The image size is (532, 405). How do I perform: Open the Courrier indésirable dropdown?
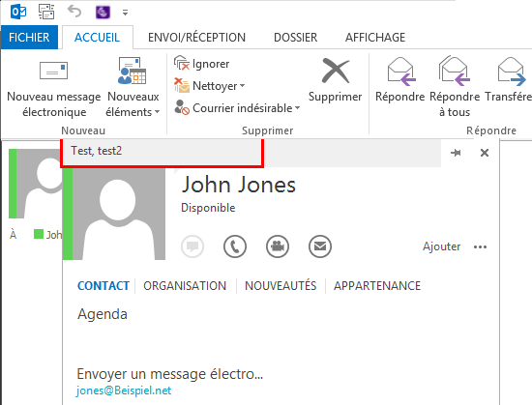point(297,108)
